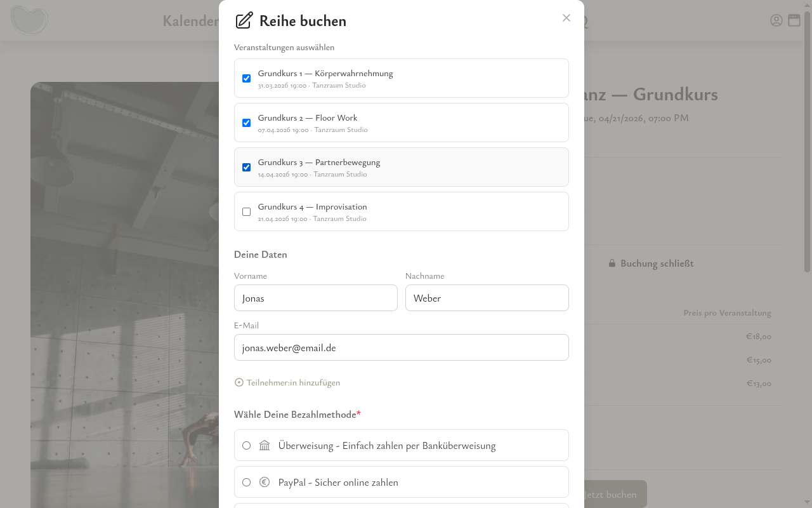
Task: Uncheck Grundkurs 1 — Körperwahrnehmung
Action: [247, 79]
